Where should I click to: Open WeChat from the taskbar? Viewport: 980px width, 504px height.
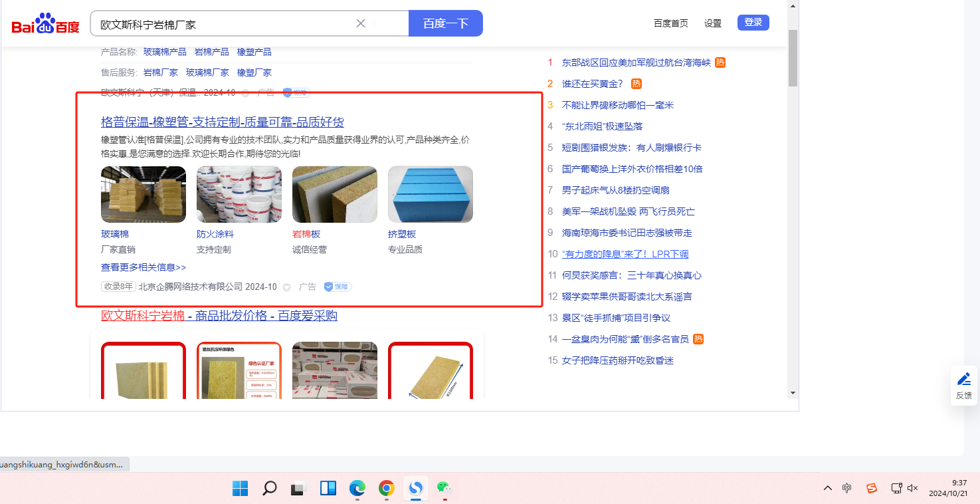(444, 489)
